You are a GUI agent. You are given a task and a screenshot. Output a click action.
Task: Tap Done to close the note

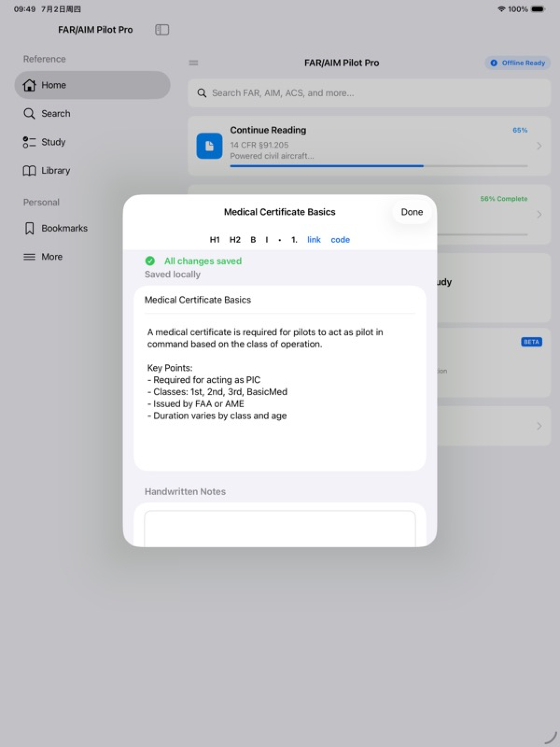[412, 212]
